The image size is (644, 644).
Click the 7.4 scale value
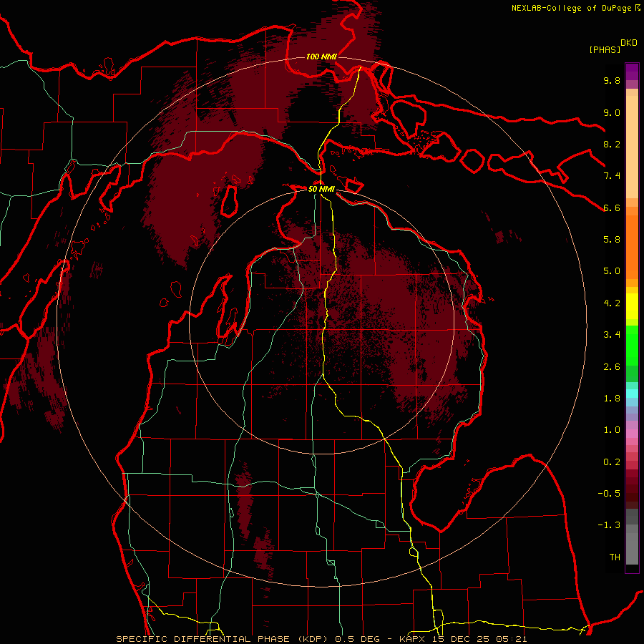coord(612,176)
